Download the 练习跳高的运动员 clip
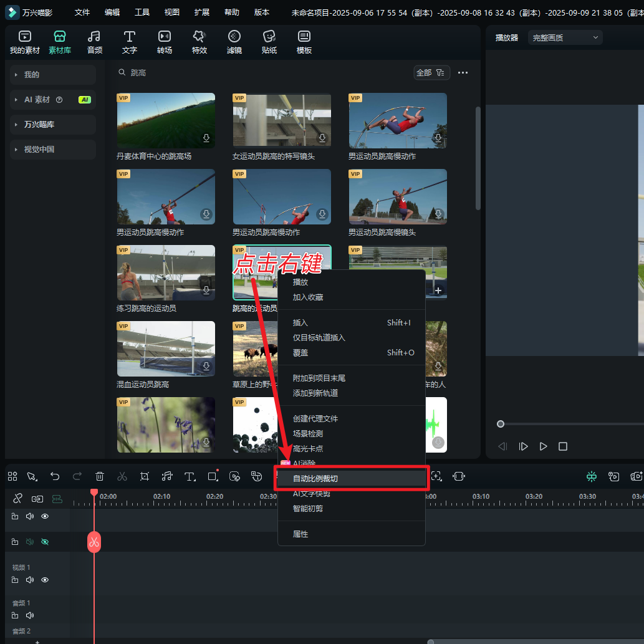This screenshot has height=644, width=644. [206, 290]
